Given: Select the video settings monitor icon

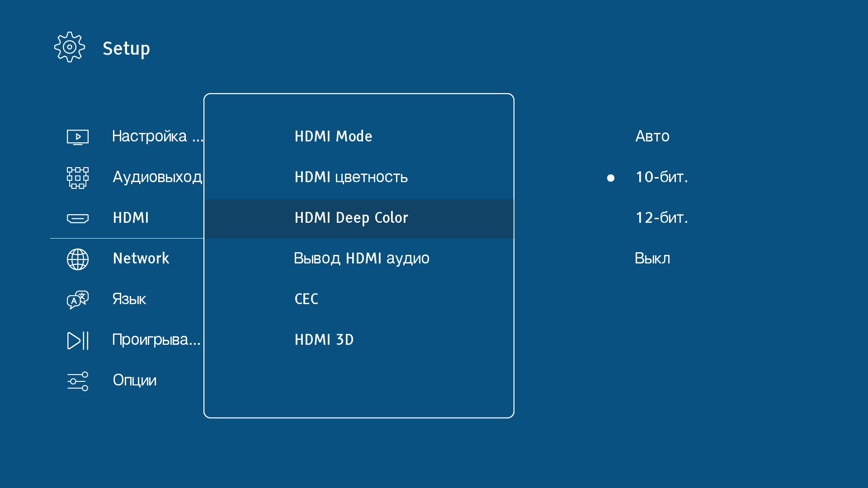Looking at the screenshot, I should point(77,136).
